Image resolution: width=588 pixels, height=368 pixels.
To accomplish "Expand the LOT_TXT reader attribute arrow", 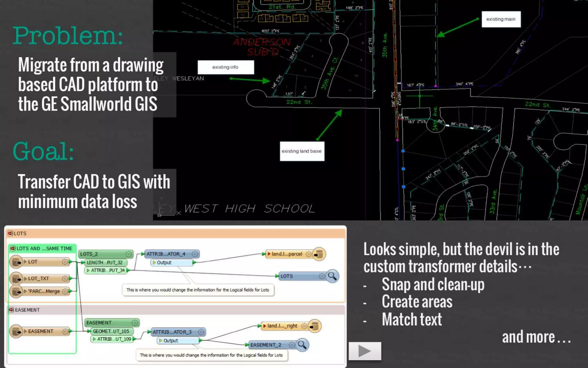I will [25, 279].
